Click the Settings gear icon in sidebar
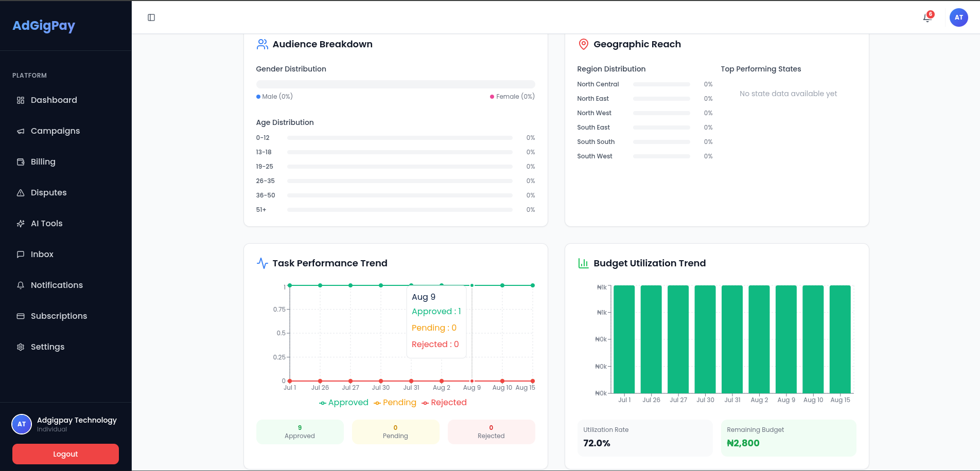The width and height of the screenshot is (980, 471). point(21,347)
